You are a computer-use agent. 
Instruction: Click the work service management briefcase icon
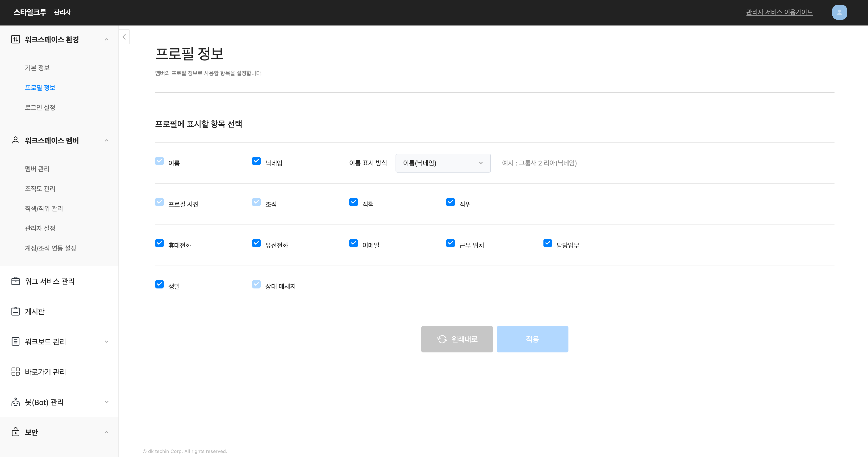coord(16,281)
